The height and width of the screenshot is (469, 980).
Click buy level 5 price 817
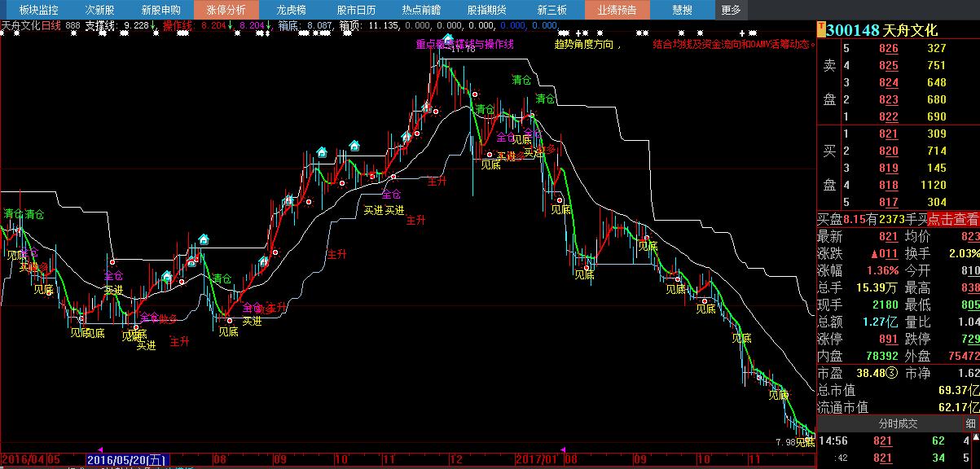[x=888, y=202]
